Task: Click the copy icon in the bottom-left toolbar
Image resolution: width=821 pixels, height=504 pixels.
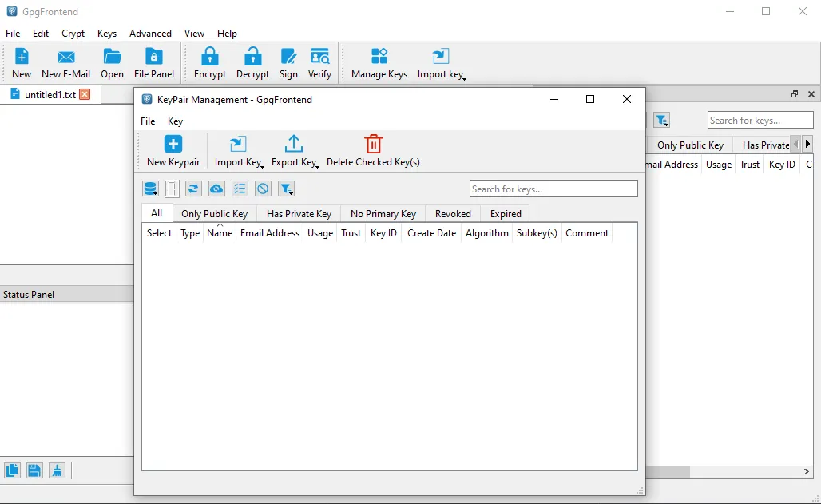Action: [12, 470]
